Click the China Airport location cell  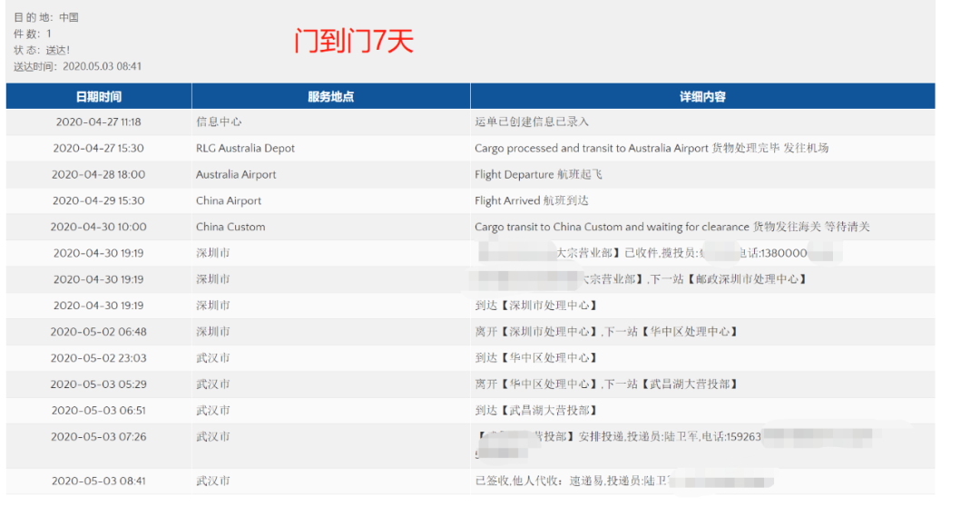point(228,200)
